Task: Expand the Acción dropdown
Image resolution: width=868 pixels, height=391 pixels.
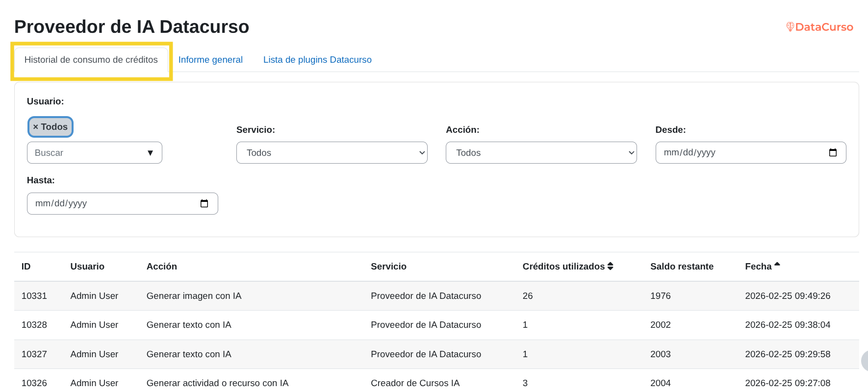Action: click(x=541, y=153)
